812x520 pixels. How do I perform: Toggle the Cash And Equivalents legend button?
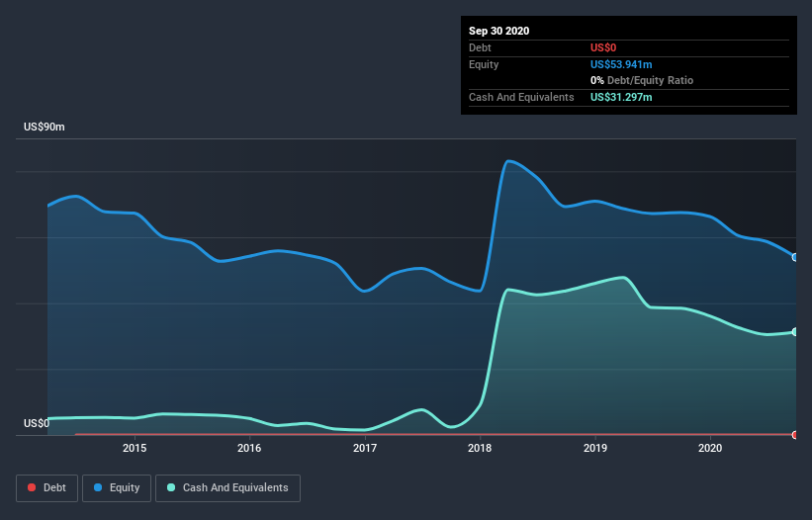(x=227, y=488)
